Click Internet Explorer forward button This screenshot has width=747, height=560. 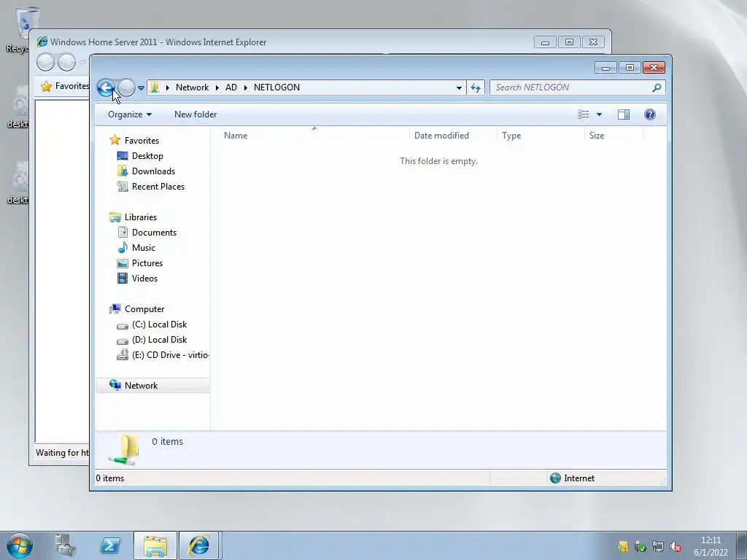tap(66, 63)
